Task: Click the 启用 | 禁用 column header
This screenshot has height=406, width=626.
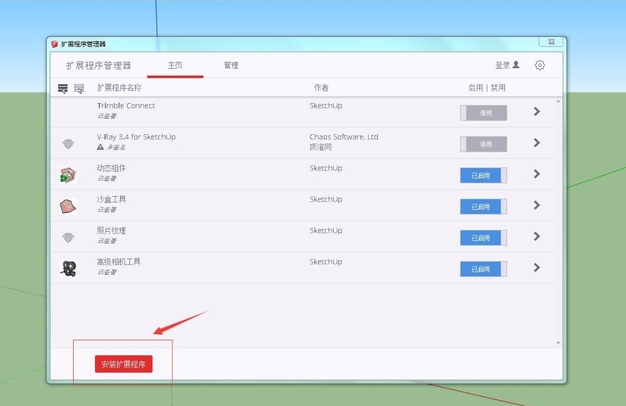Action: (x=487, y=88)
